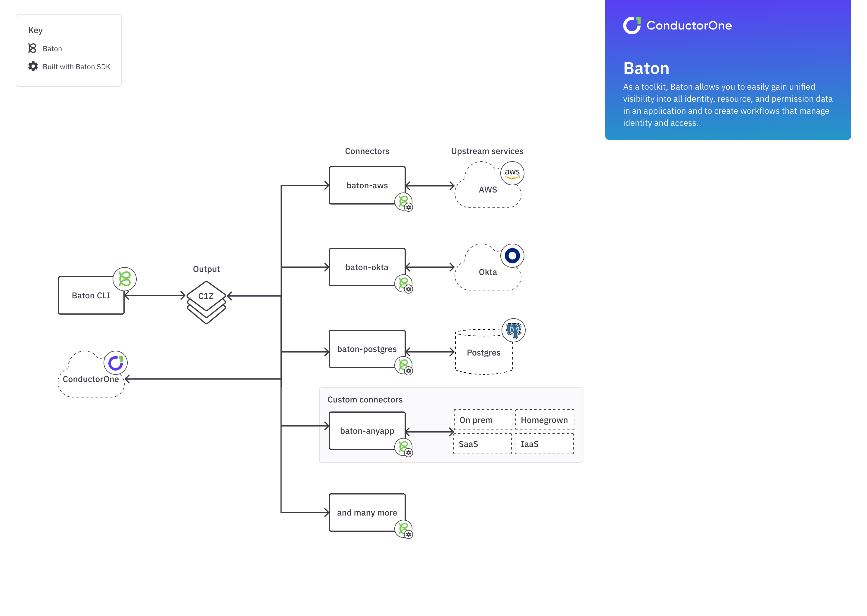The height and width of the screenshot is (616, 867).
Task: Click the Homegrown dashed box
Action: pyautogui.click(x=544, y=420)
